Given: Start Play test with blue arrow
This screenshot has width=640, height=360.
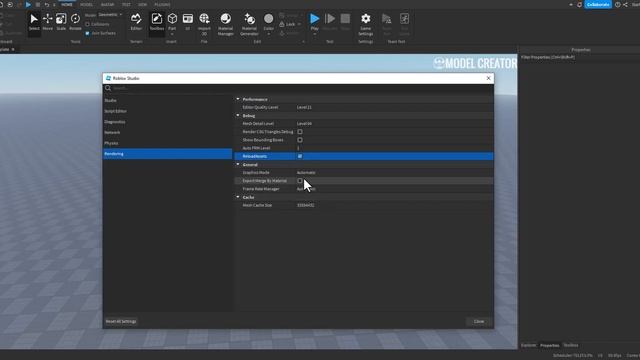Looking at the screenshot, I should [x=314, y=19].
